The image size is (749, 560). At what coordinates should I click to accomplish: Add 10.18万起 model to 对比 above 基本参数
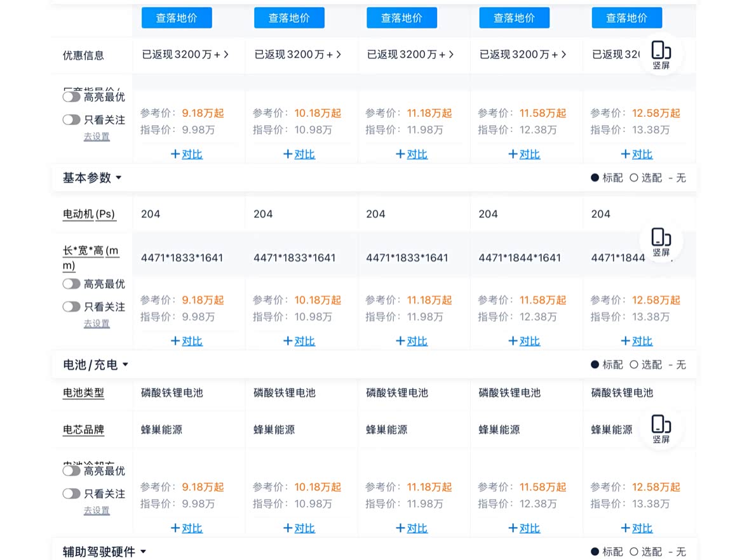coord(299,154)
